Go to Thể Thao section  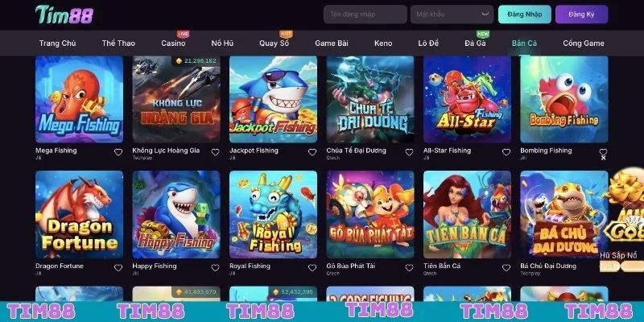coord(118,43)
